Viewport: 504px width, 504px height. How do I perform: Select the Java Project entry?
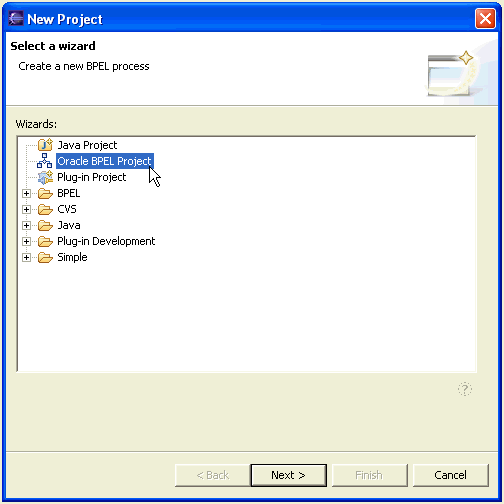coord(87,145)
